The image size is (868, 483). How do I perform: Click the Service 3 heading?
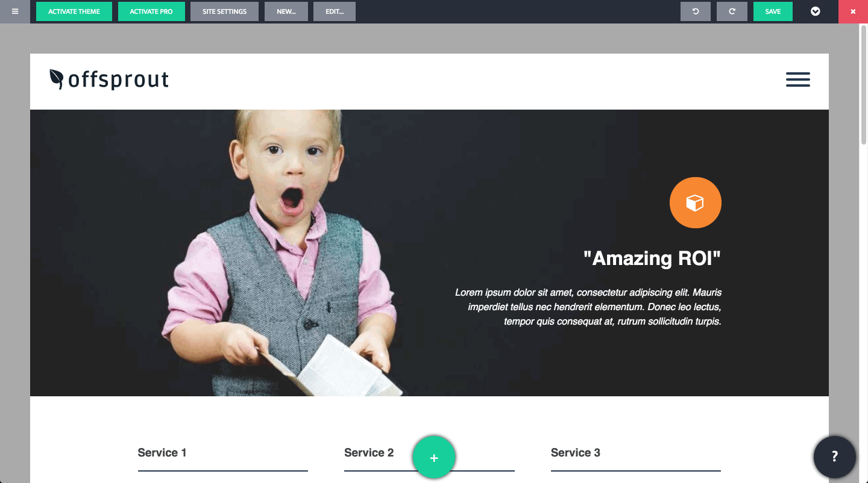[576, 453]
